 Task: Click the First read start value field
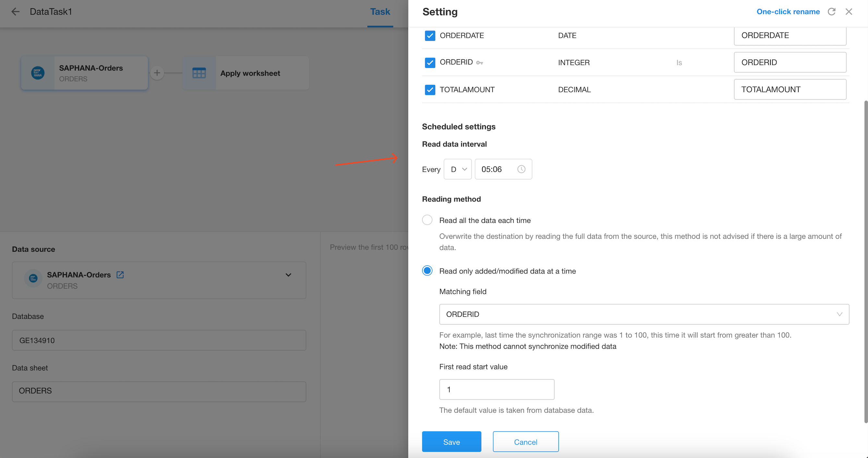[497, 389]
